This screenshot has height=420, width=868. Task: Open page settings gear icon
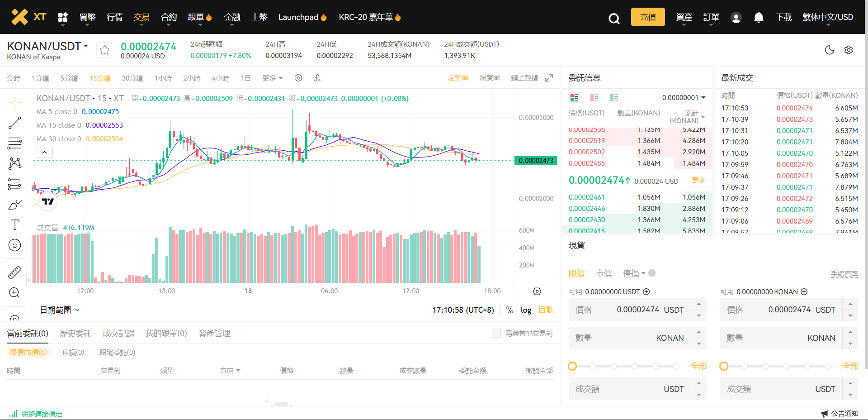tap(849, 50)
